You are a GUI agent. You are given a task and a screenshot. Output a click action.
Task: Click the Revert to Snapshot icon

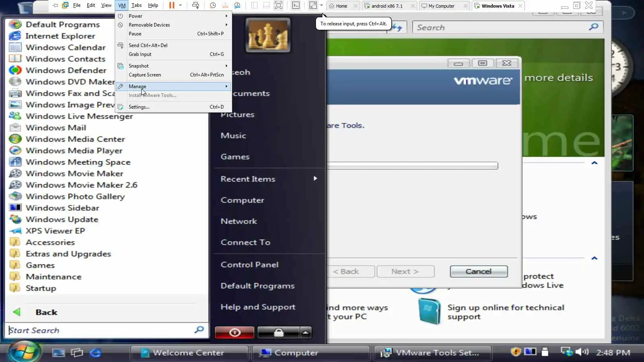point(225,5)
